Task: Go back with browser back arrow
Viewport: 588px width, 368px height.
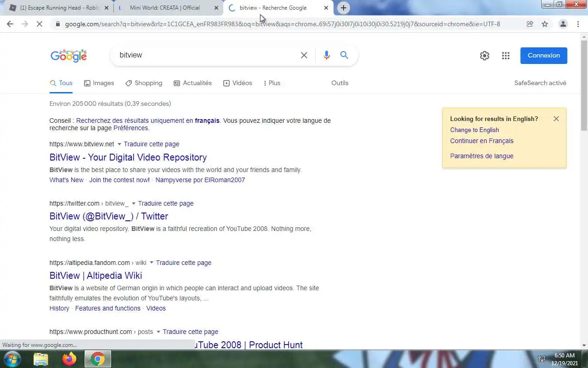Action: point(10,24)
